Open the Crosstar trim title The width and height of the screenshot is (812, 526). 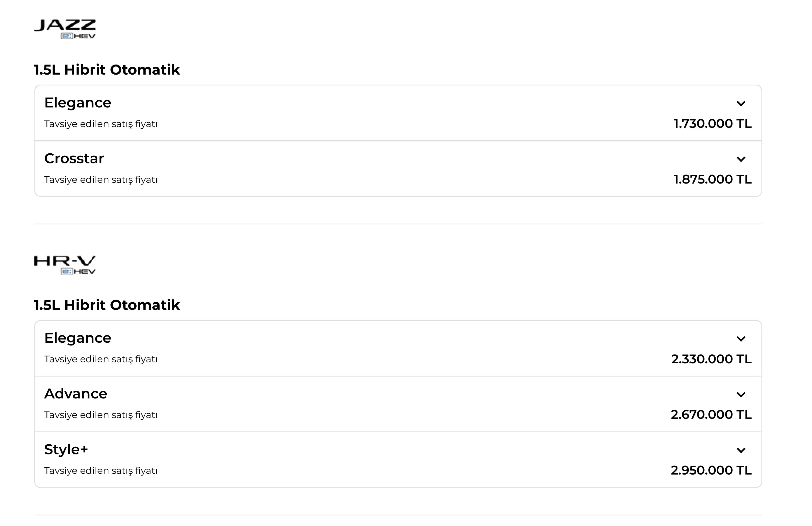tap(74, 158)
